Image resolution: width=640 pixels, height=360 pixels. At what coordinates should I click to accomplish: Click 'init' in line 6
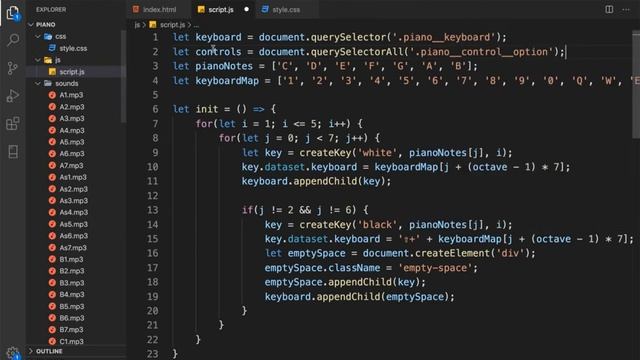207,109
